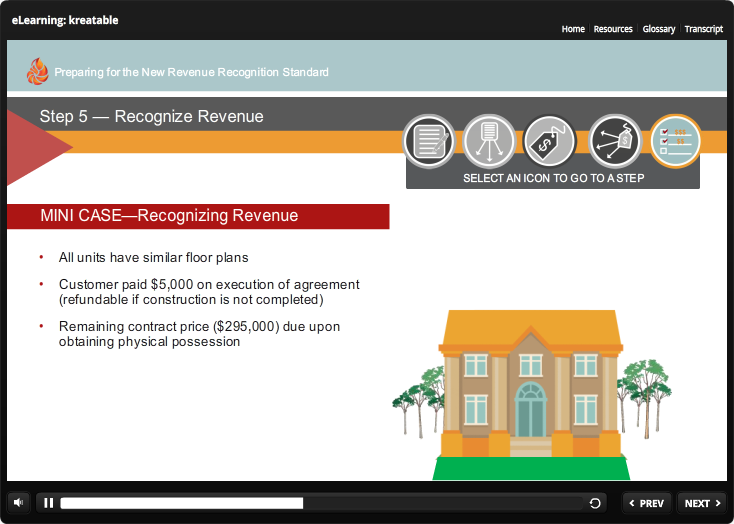
Task: Open the Glossary link
Action: 659,29
